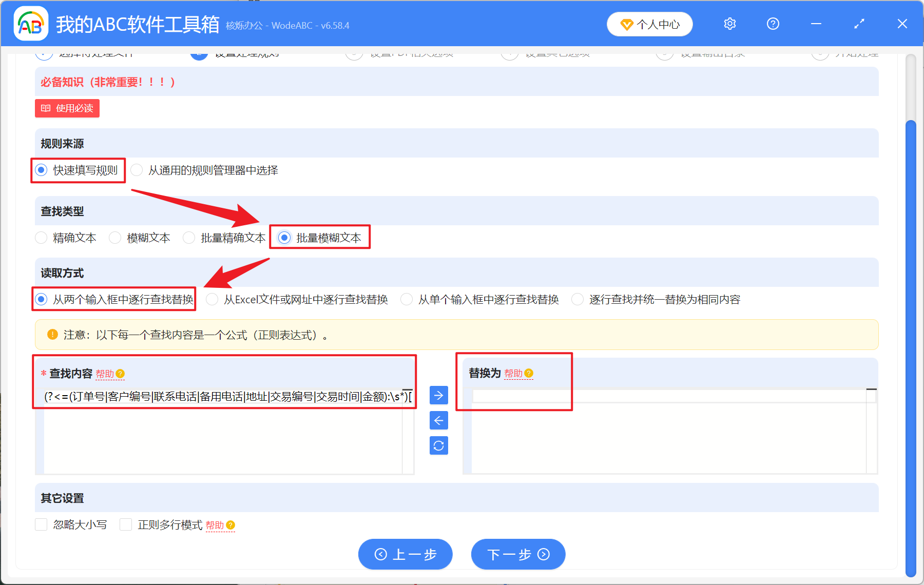
Task: Enable the 正则多行模式 checkbox
Action: [x=126, y=524]
